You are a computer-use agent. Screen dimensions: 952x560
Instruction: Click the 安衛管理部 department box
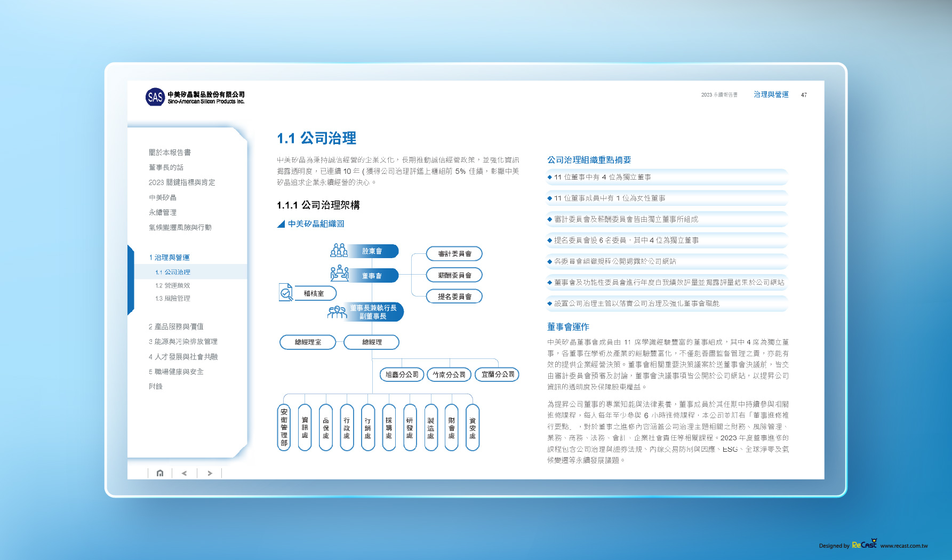284,427
